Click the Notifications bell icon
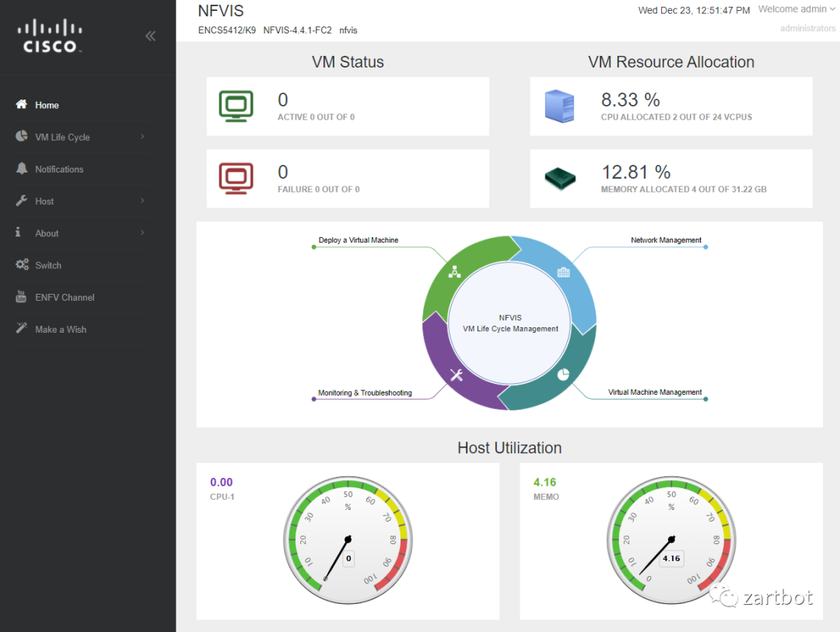This screenshot has width=840, height=632. click(22, 168)
